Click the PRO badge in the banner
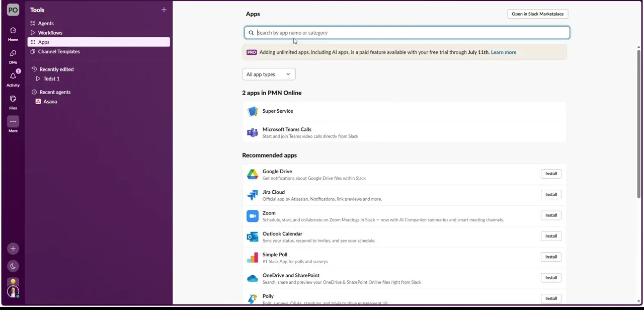 point(252,52)
